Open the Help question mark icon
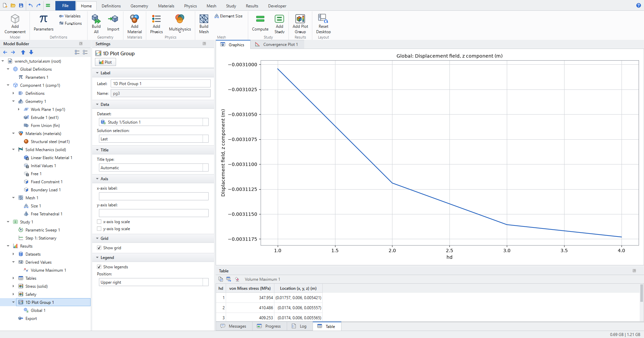644x338 pixels. [x=639, y=5]
